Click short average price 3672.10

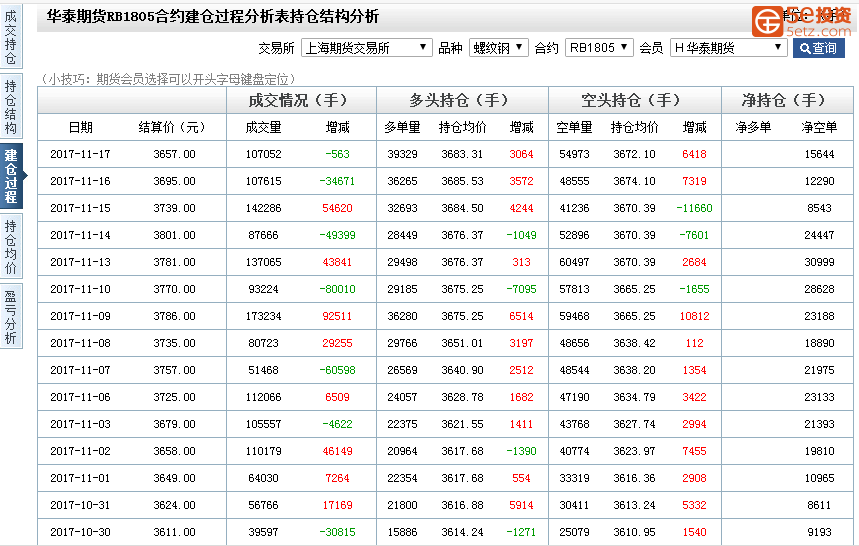pos(634,154)
